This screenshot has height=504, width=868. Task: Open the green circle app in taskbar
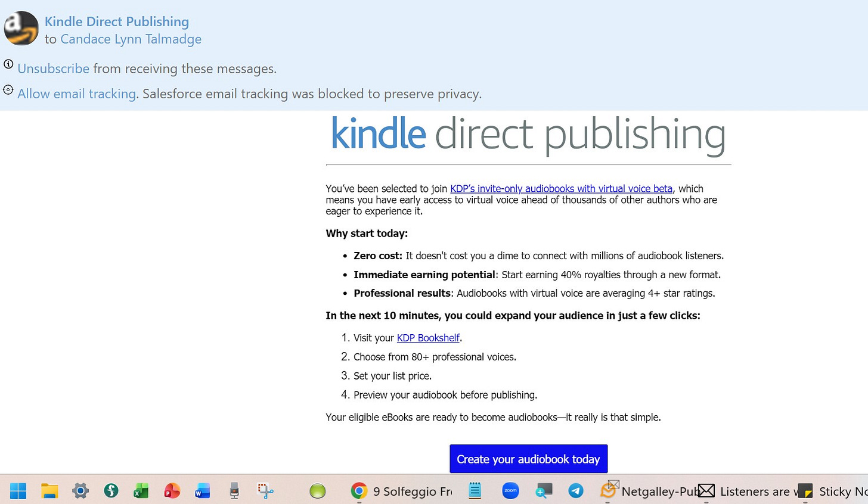tap(318, 491)
